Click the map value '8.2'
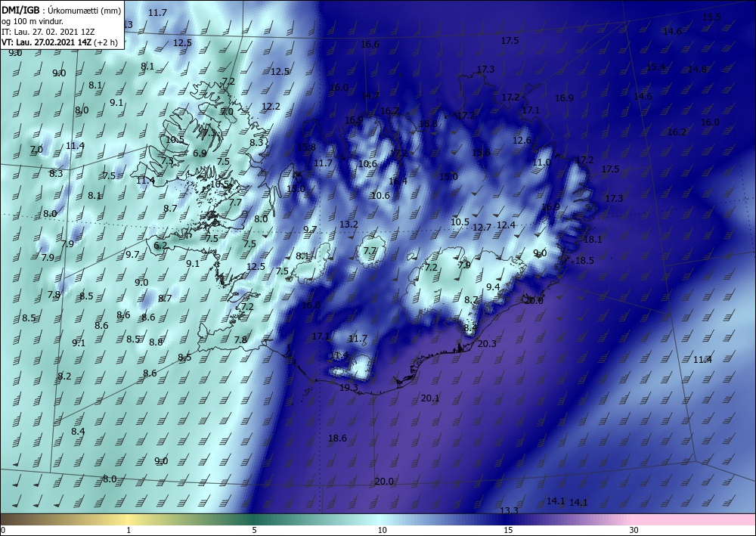 [x=64, y=376]
